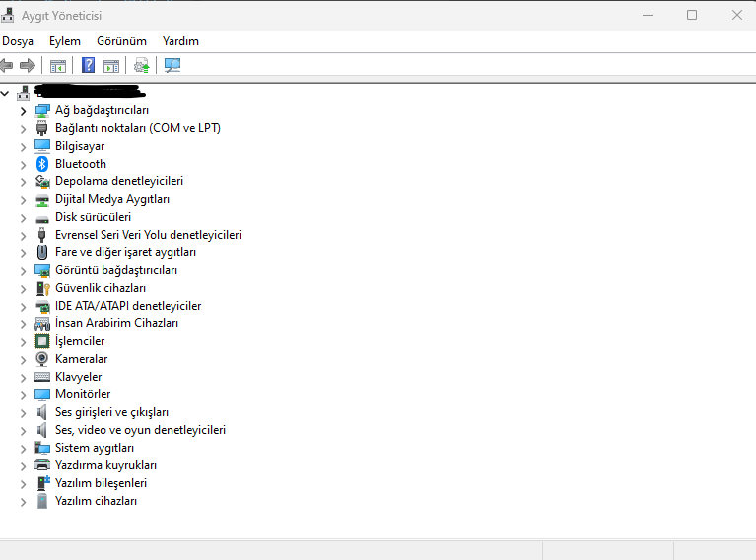Click the Güvenlik cihazları key icon

(43, 288)
